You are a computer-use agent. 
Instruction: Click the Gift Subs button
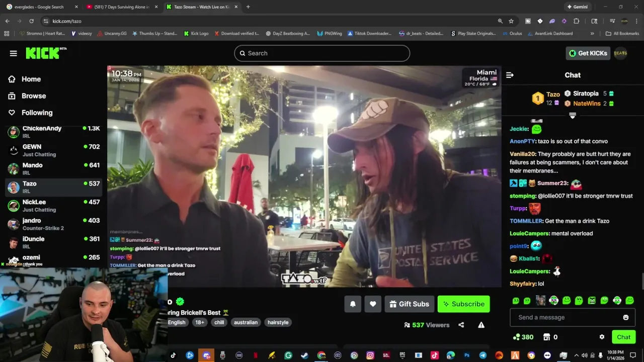point(410,304)
